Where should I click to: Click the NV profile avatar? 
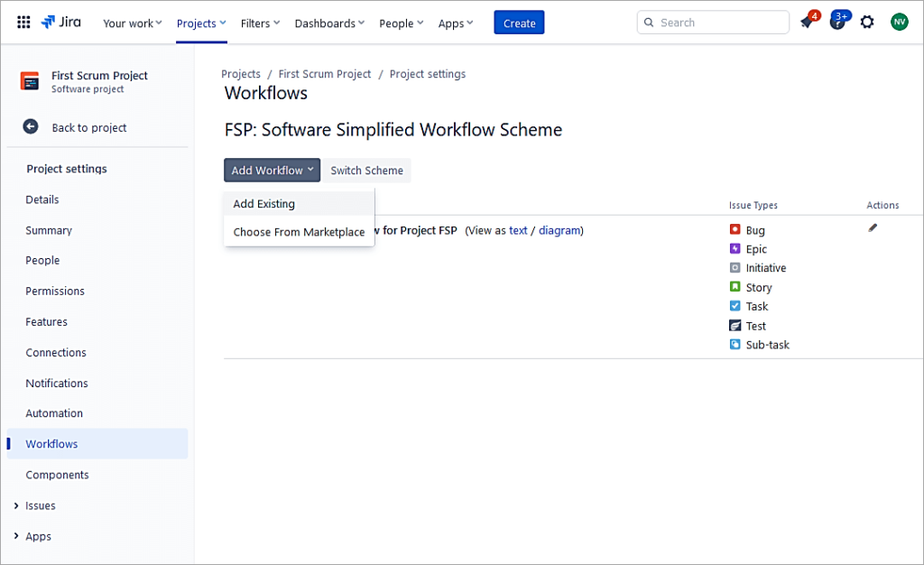point(899,22)
